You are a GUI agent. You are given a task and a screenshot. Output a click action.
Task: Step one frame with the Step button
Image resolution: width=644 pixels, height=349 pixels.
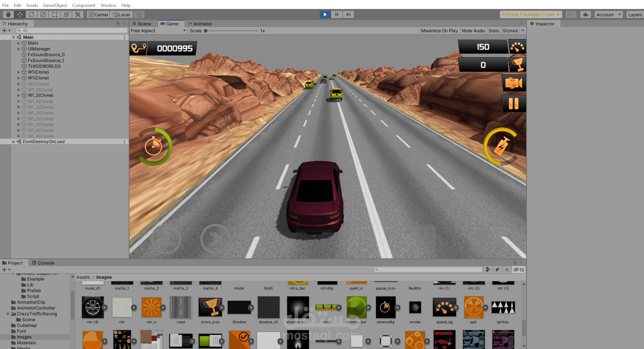(348, 14)
